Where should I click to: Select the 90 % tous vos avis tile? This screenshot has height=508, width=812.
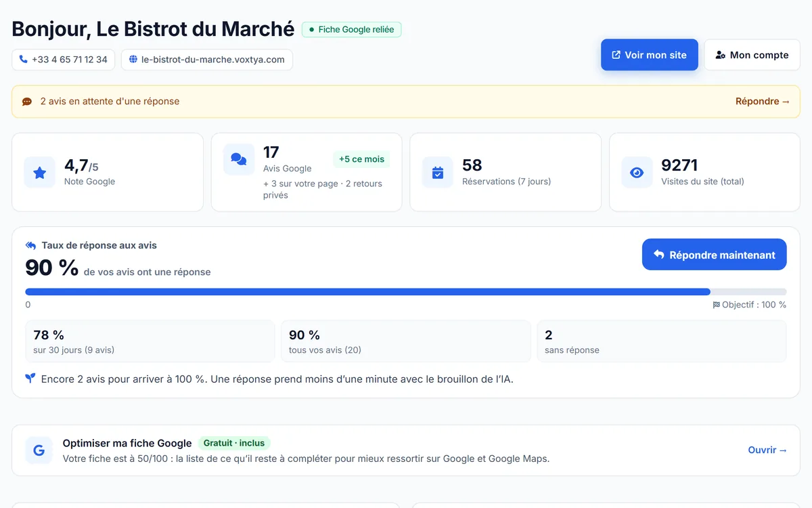(406, 341)
